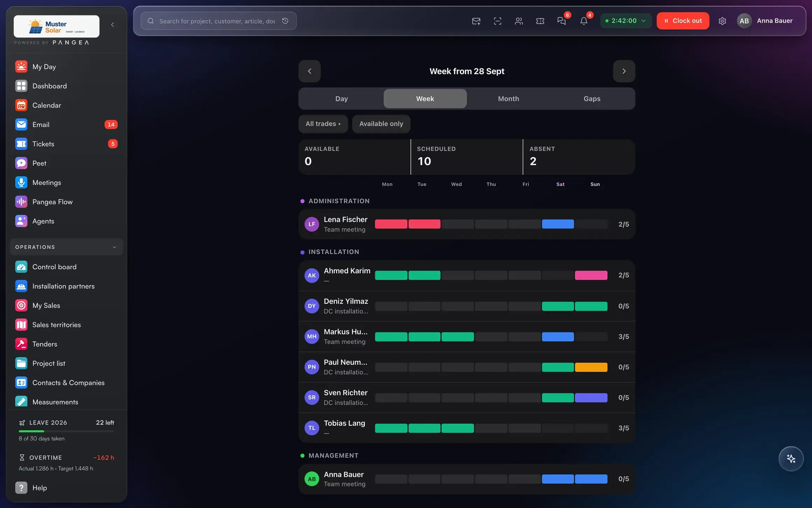The height and width of the screenshot is (508, 812).
Task: Click the Clock out button
Action: (683, 21)
